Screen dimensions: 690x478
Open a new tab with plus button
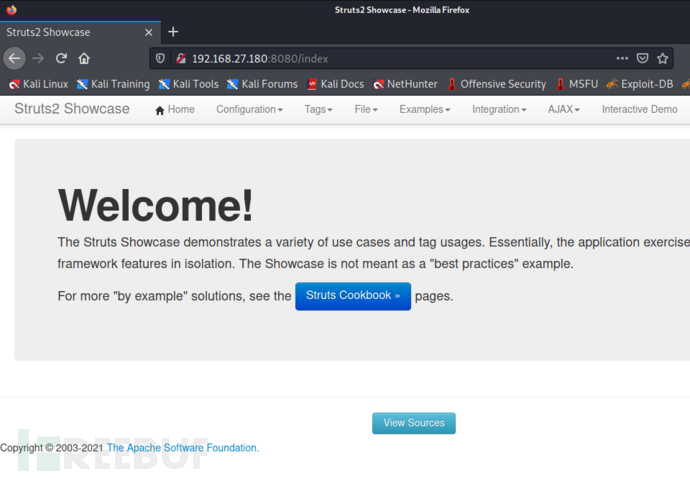coord(173,32)
